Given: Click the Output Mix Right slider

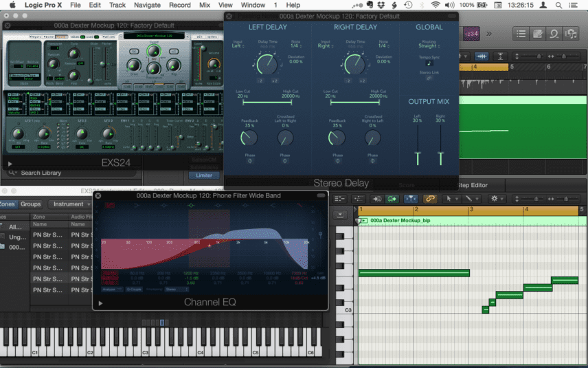Looking at the screenshot, I should pos(440,144).
